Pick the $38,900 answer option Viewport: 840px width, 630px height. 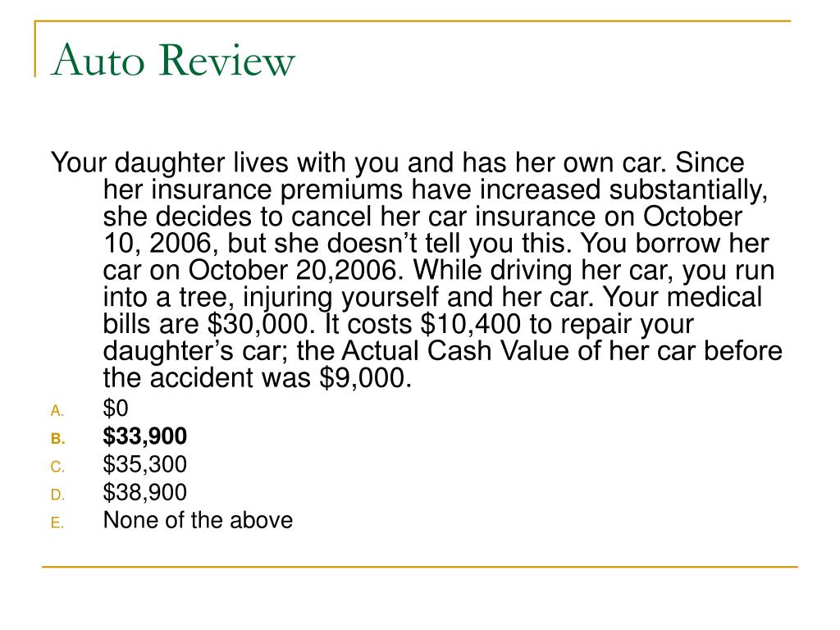pos(144,492)
